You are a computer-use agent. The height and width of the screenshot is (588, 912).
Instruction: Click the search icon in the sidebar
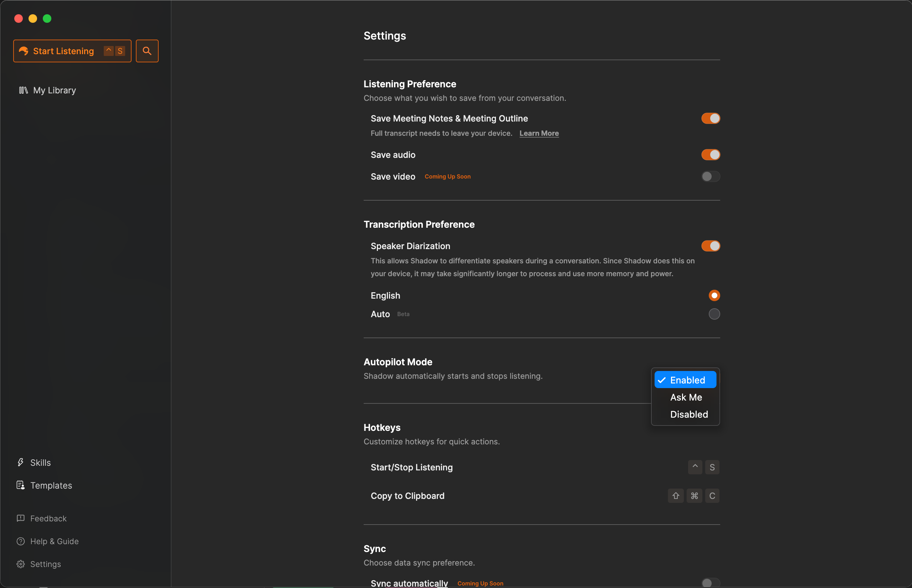(147, 50)
